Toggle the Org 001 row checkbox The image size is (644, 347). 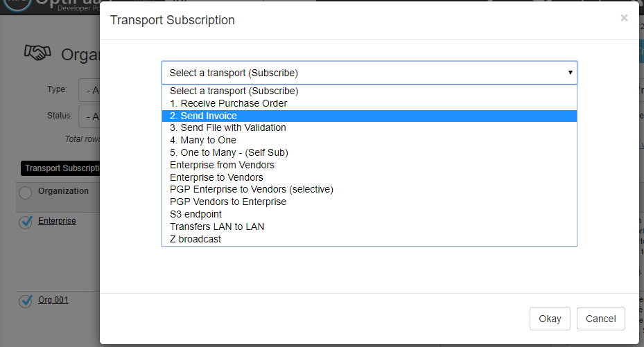tap(26, 301)
